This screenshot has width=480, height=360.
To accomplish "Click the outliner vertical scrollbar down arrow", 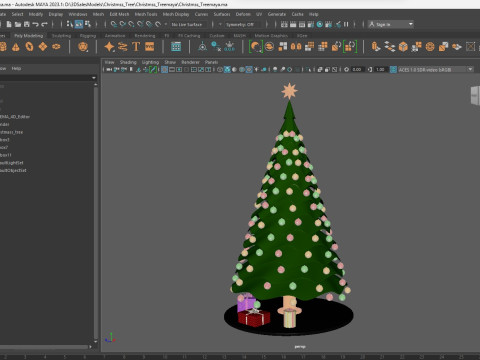I will (96, 341).
